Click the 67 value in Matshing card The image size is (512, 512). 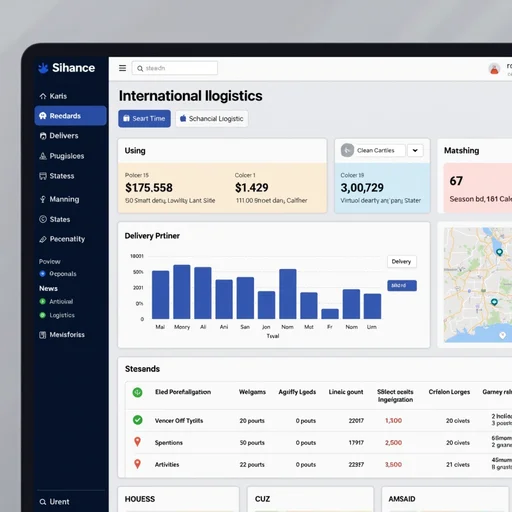tap(456, 181)
